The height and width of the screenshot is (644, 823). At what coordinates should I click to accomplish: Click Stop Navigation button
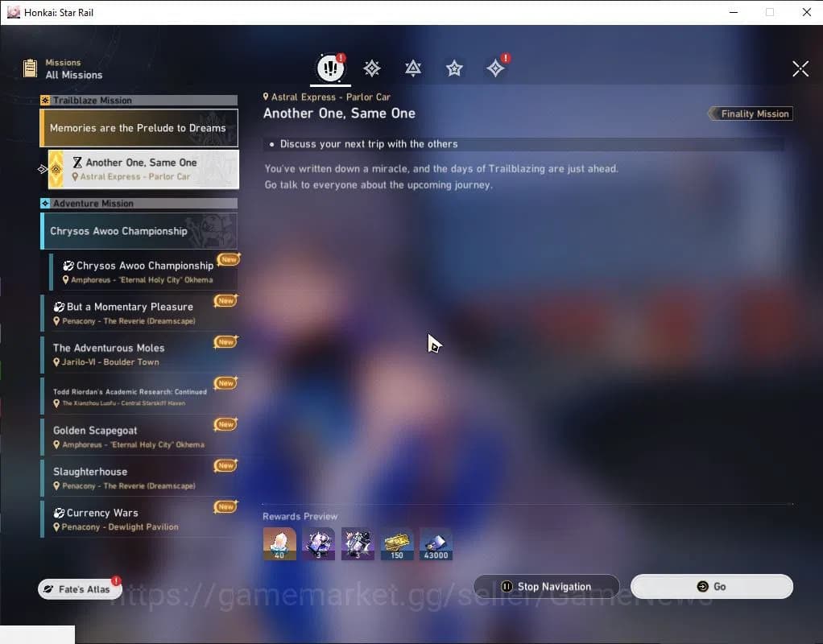[547, 586]
